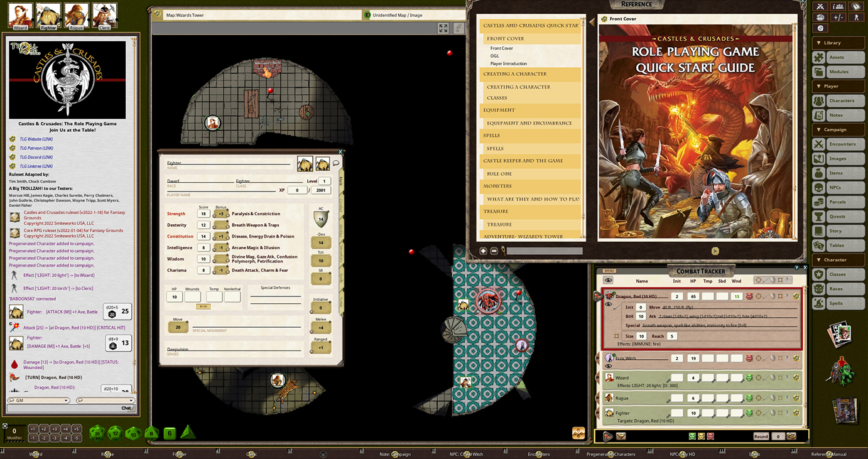Pick the green d8 die
868x459 pixels.
point(151,433)
